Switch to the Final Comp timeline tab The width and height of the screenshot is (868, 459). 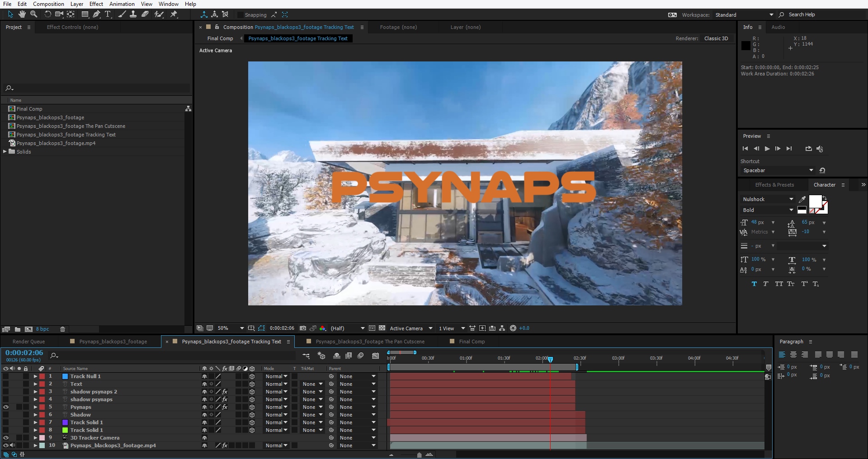click(472, 342)
